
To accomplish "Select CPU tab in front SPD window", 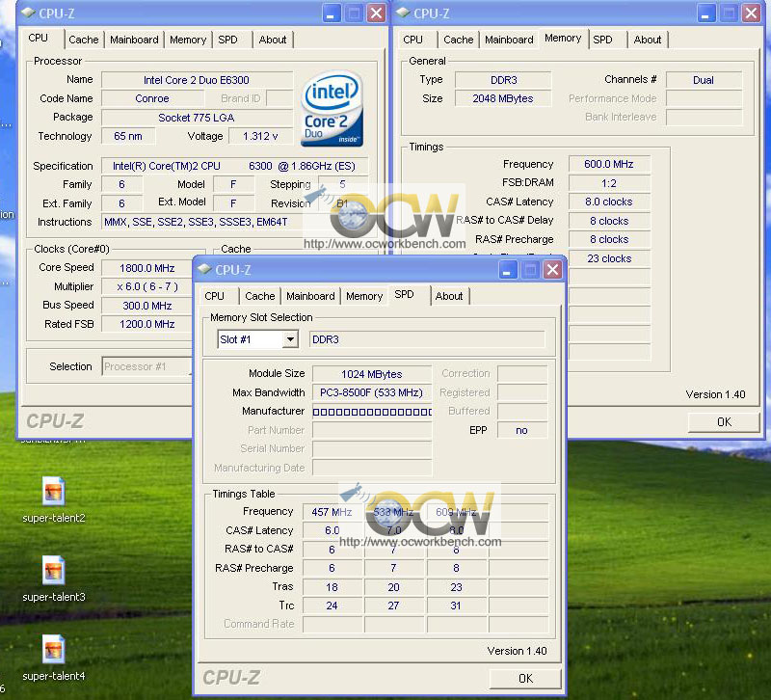I will pyautogui.click(x=214, y=296).
